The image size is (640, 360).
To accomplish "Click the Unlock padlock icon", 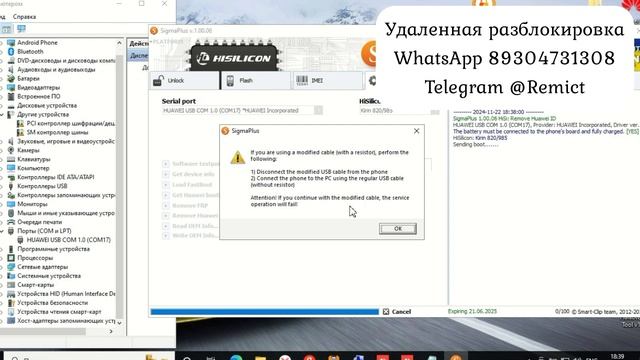I will (158, 80).
